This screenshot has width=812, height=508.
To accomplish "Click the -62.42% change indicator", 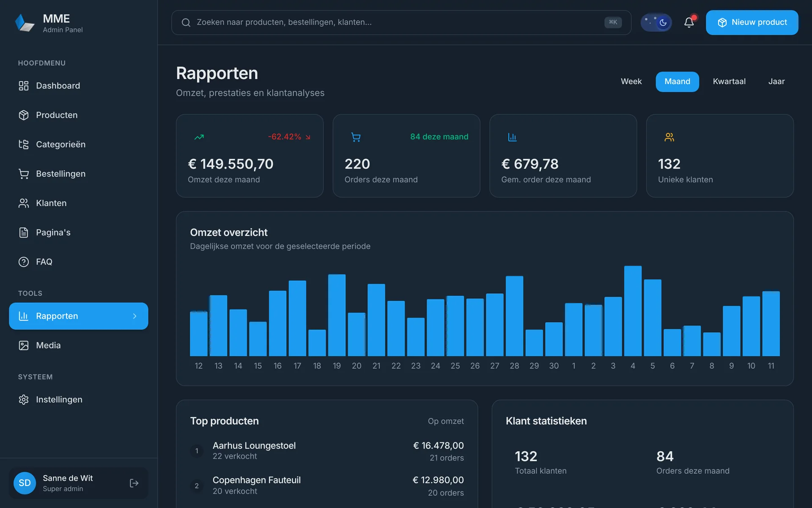I will (x=289, y=137).
